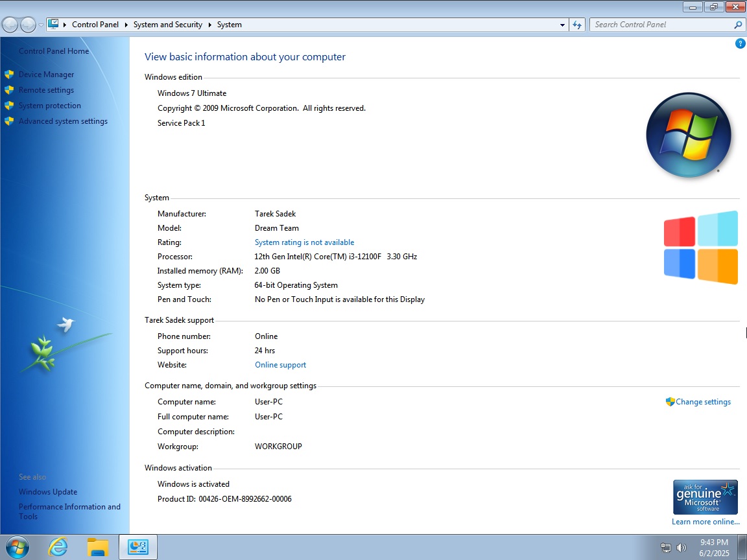
Task: Click the WORKGROUP value
Action: click(278, 447)
